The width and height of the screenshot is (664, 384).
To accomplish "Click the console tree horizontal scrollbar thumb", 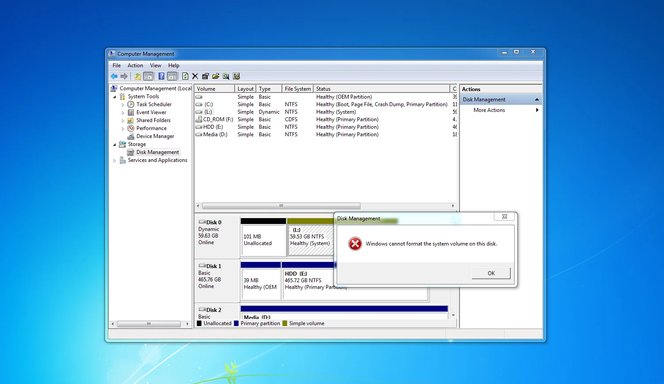I will [x=149, y=324].
